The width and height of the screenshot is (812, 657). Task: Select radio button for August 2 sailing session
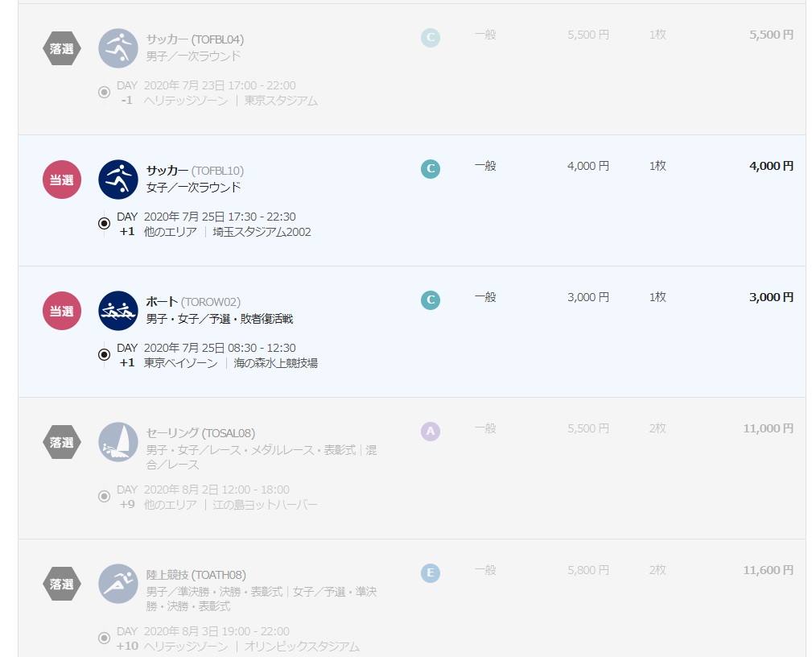click(x=104, y=497)
